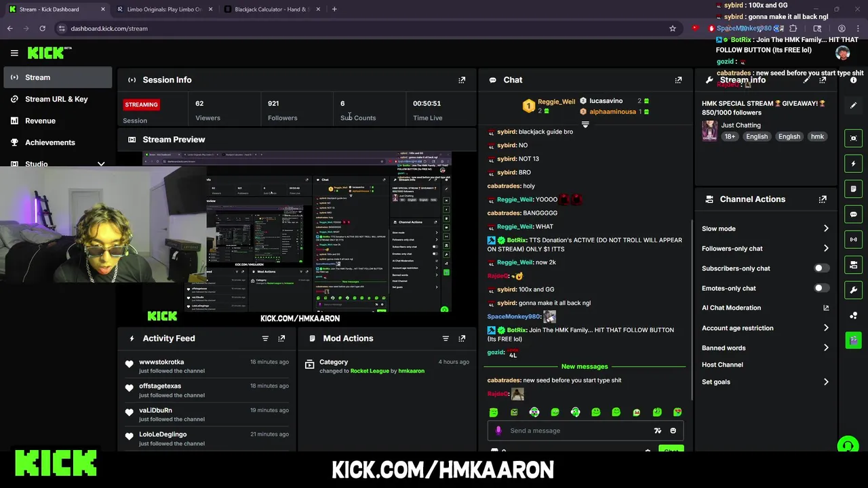The width and height of the screenshot is (868, 488).
Task: Toggle the broadcast signal widget icon
Action: click(853, 239)
